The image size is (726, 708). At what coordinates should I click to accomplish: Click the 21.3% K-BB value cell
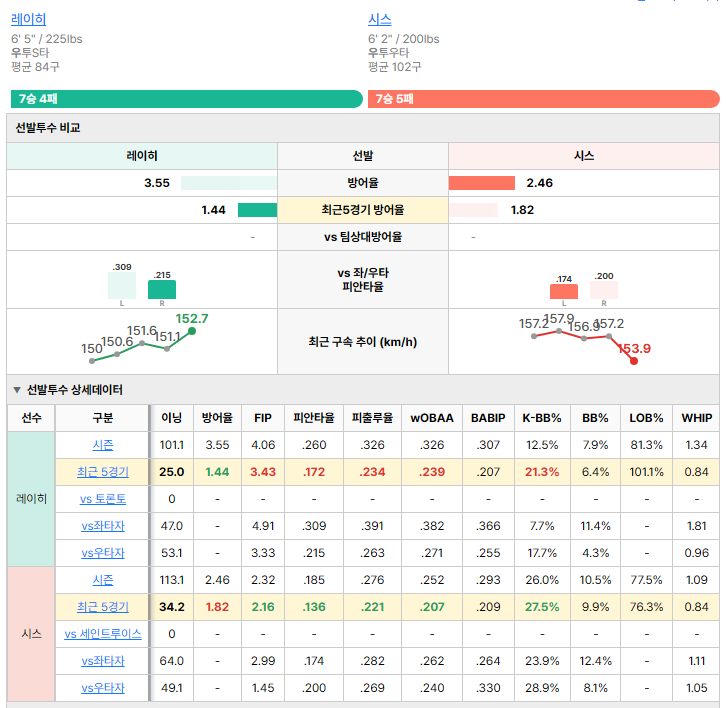click(542, 472)
